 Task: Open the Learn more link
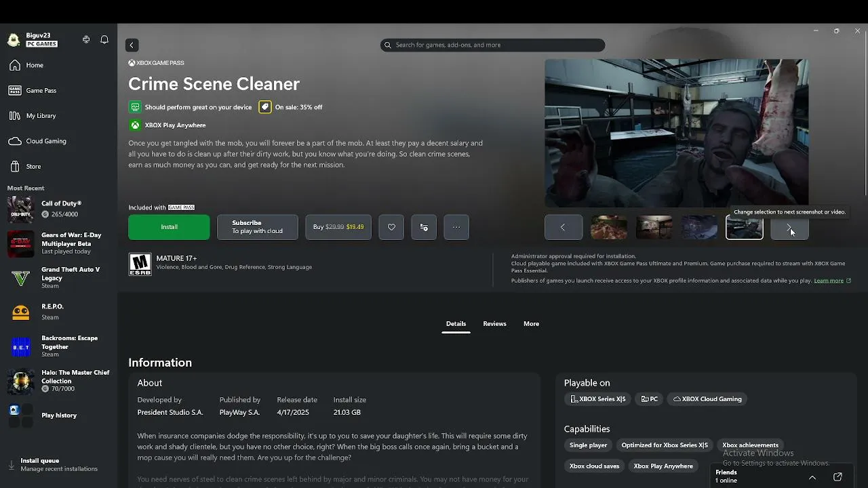(x=829, y=281)
